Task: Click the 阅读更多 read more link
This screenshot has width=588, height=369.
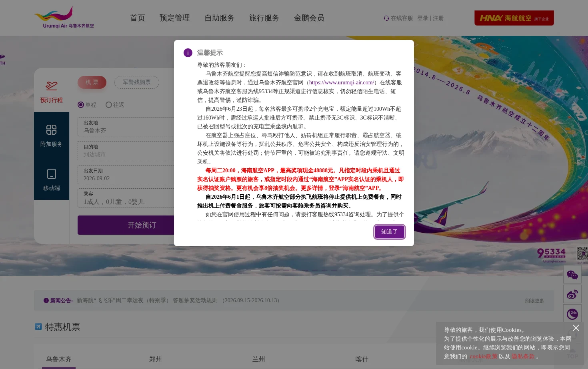Action: click(535, 301)
